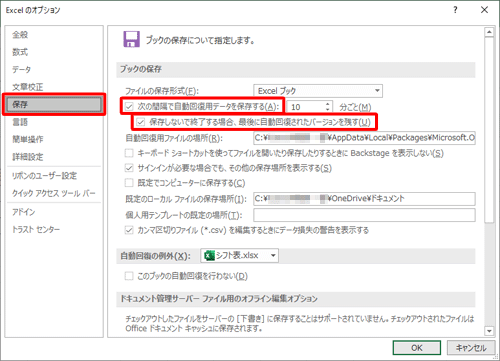Go to the 文章校正 category

pos(28,87)
